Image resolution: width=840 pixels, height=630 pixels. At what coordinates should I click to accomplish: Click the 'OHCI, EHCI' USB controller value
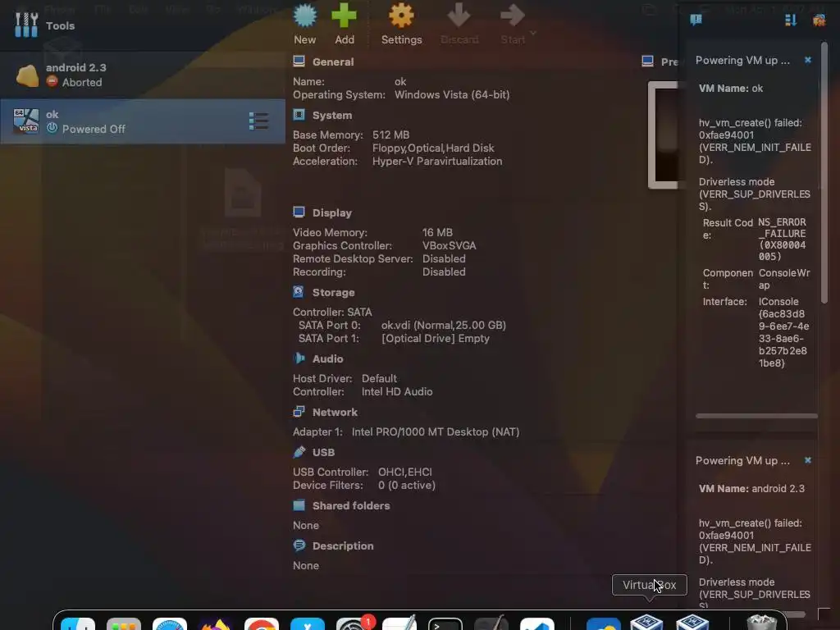[405, 472]
